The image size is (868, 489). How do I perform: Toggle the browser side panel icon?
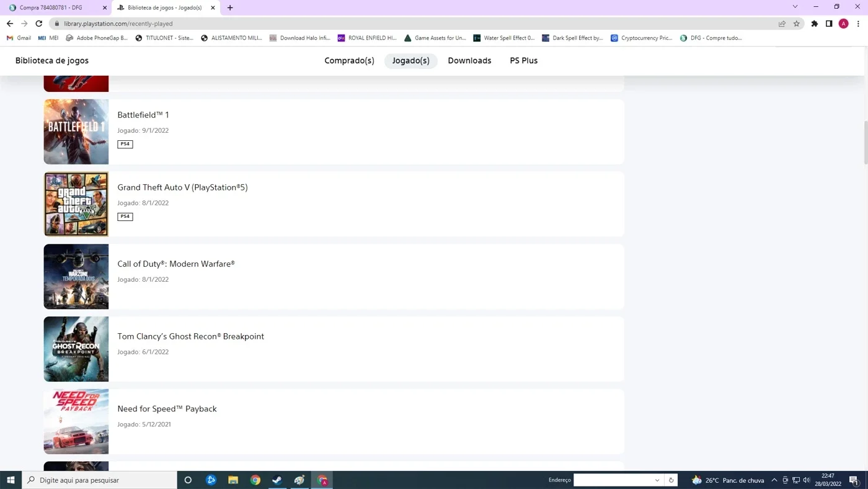point(829,24)
